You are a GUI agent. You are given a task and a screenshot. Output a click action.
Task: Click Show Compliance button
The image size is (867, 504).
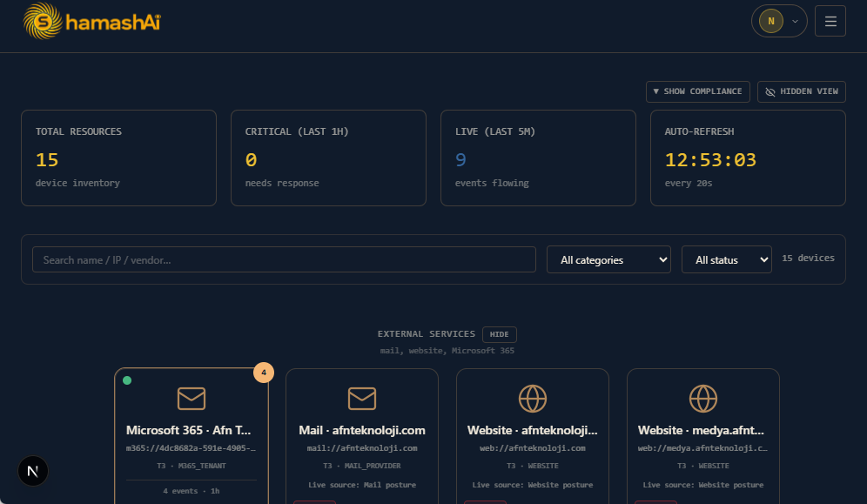coord(697,91)
